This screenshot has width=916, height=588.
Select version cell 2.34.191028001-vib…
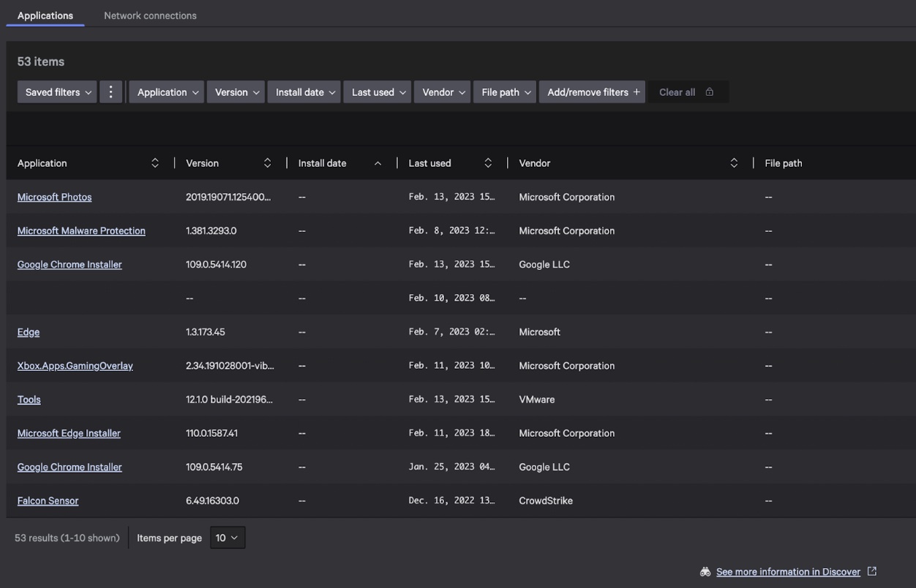coord(230,366)
